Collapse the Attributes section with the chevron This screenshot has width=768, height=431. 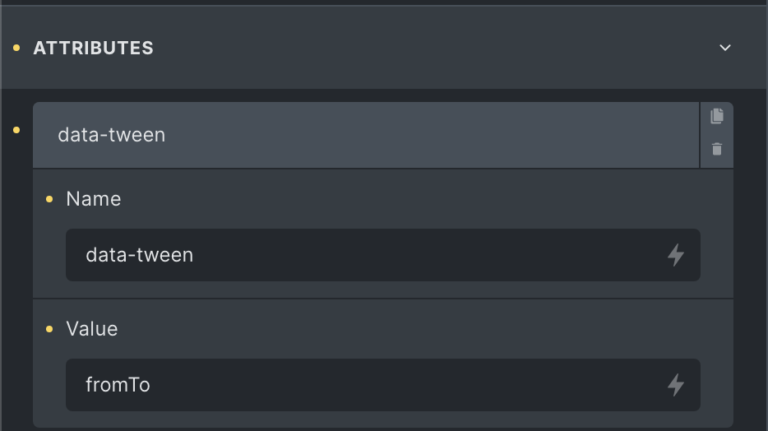pos(725,48)
